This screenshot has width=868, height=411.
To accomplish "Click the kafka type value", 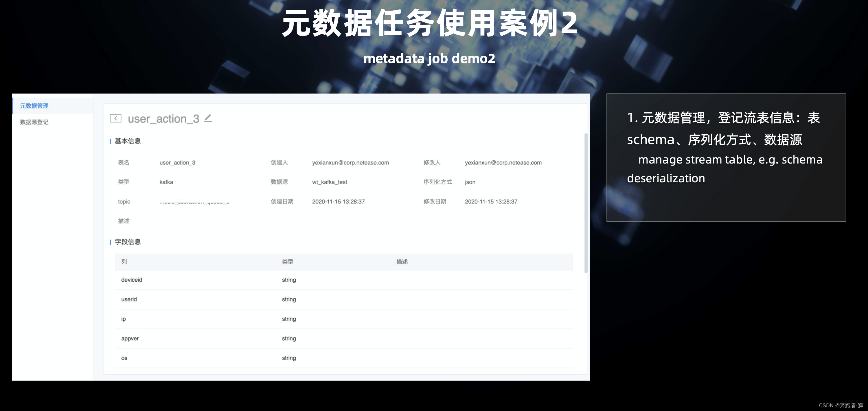I will coord(166,182).
